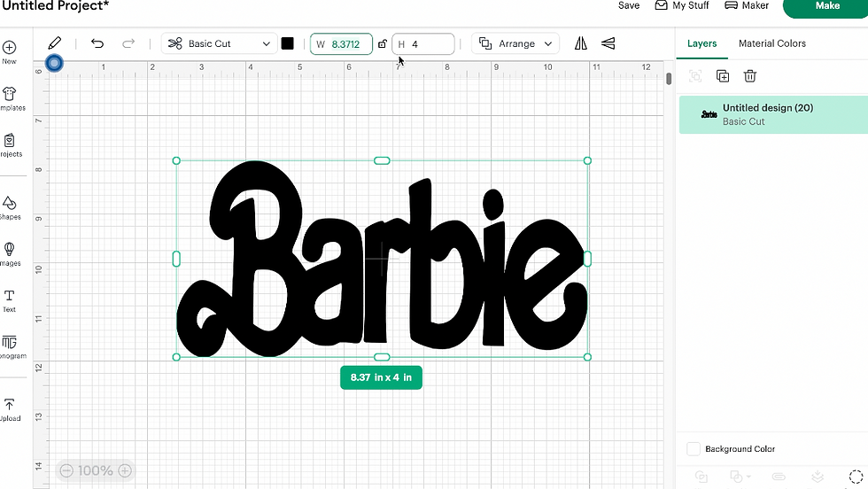Image resolution: width=868 pixels, height=489 pixels.
Task: Click the New project icon
Action: (x=10, y=48)
